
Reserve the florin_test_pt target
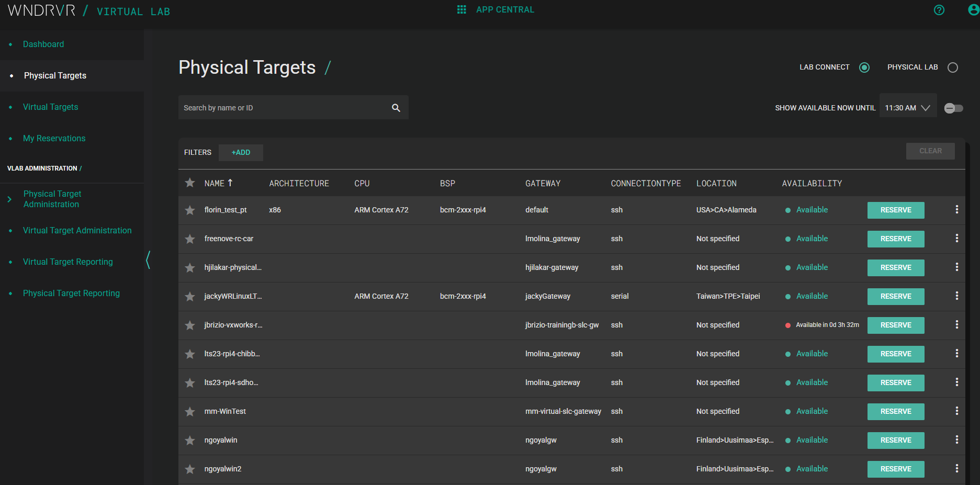[x=896, y=210]
